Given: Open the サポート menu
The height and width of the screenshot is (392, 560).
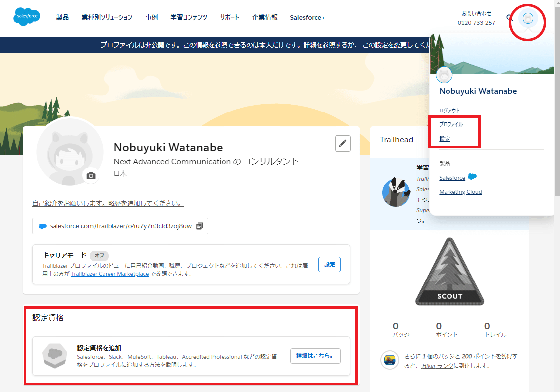Looking at the screenshot, I should [229, 17].
